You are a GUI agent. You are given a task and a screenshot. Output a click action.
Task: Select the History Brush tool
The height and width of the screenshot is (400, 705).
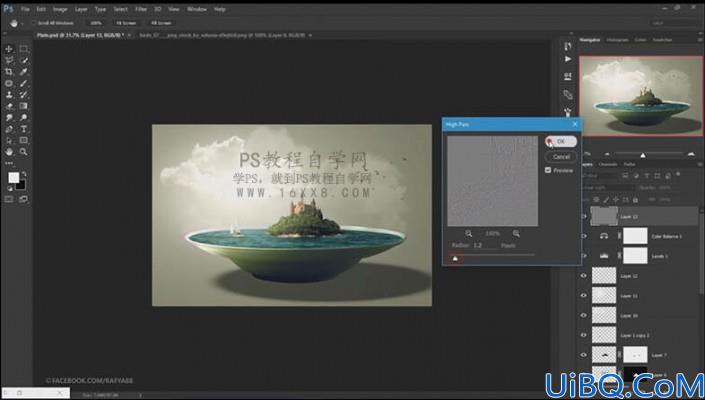[x=23, y=95]
